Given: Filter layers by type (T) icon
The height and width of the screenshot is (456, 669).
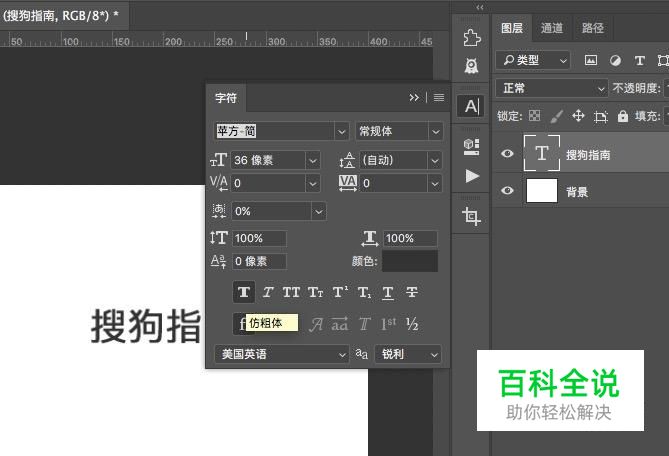Looking at the screenshot, I should pos(640,61).
